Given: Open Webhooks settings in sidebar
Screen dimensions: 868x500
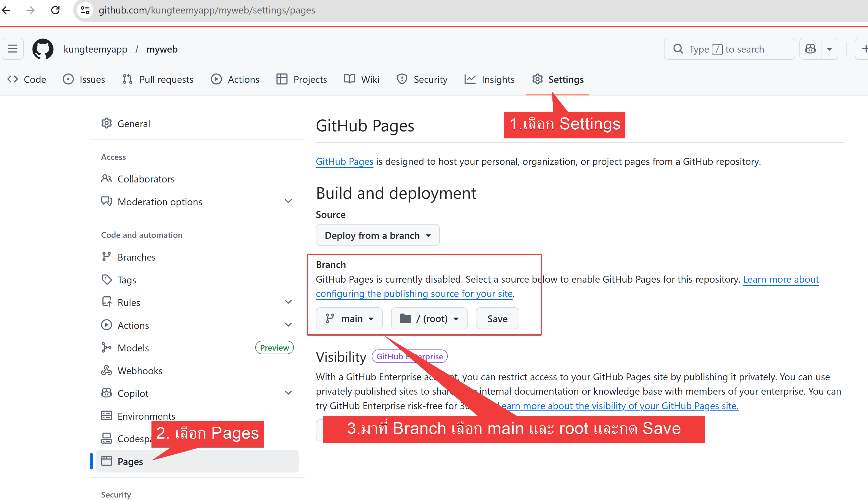Looking at the screenshot, I should (x=140, y=371).
